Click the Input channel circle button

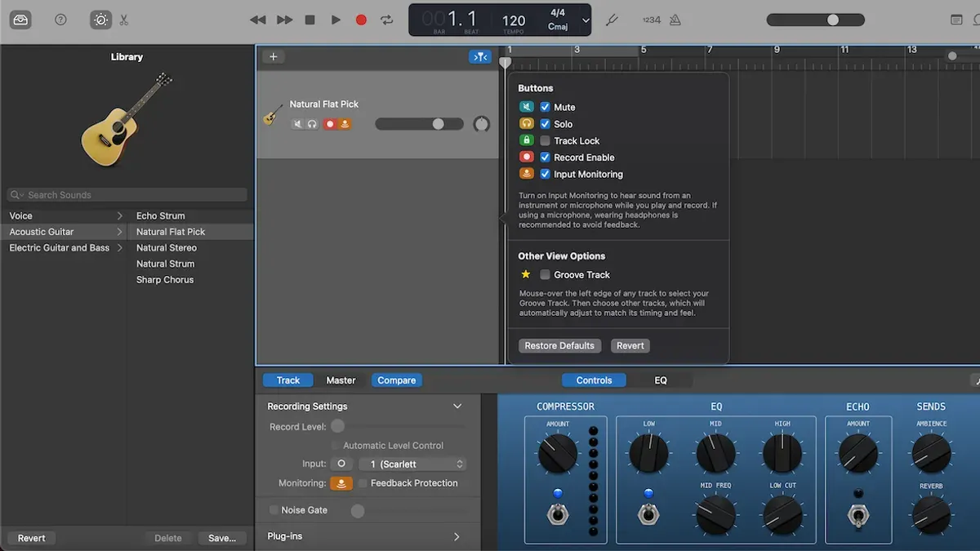tap(341, 464)
